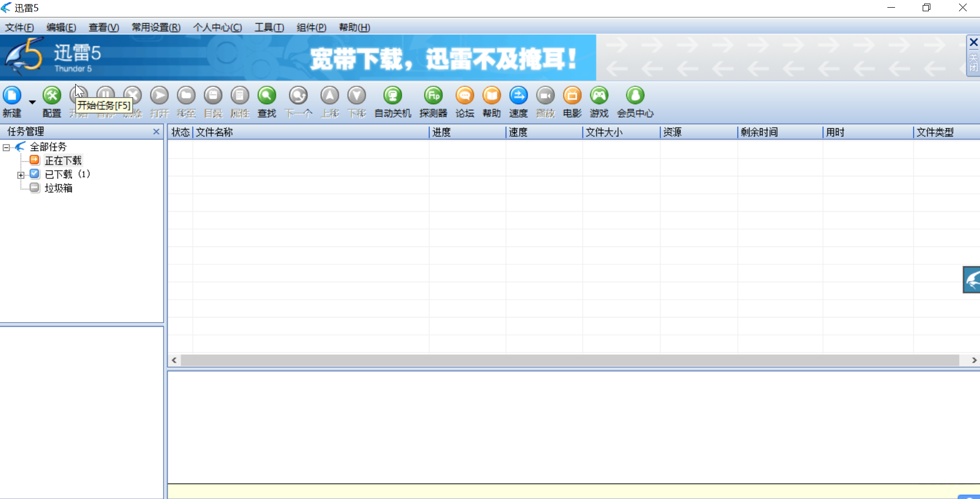The width and height of the screenshot is (980, 499).
Task: Open the 编辑(E) menu
Action: tap(61, 28)
